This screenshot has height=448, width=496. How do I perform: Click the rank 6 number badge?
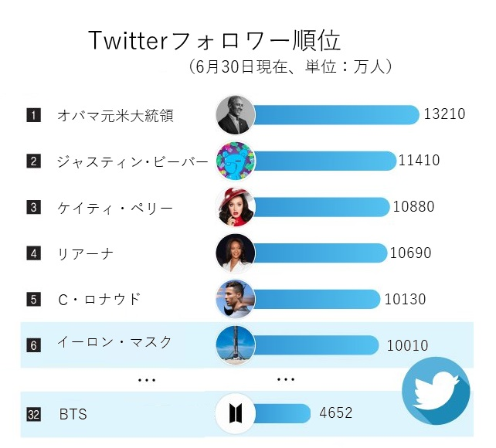(x=33, y=345)
